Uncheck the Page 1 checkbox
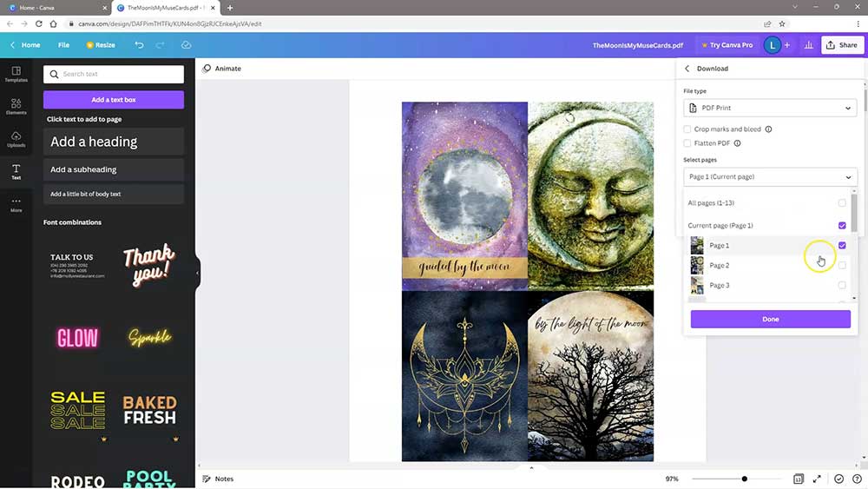Image resolution: width=868 pixels, height=489 pixels. click(x=842, y=245)
